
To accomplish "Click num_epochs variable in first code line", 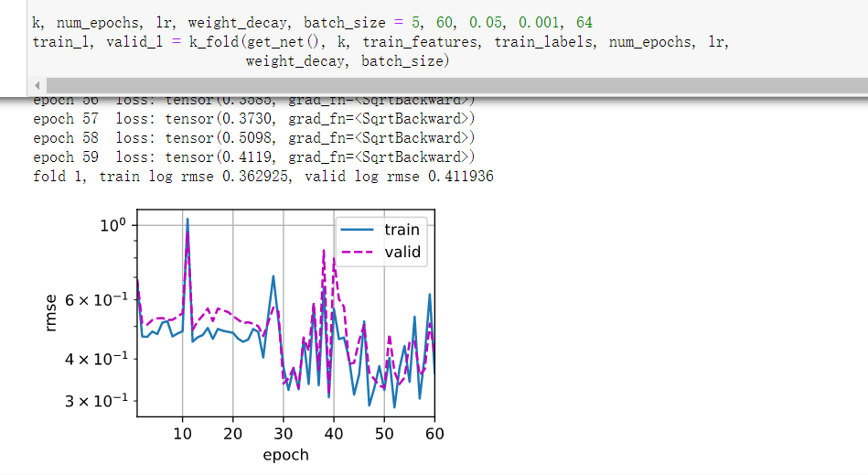I will click(98, 23).
